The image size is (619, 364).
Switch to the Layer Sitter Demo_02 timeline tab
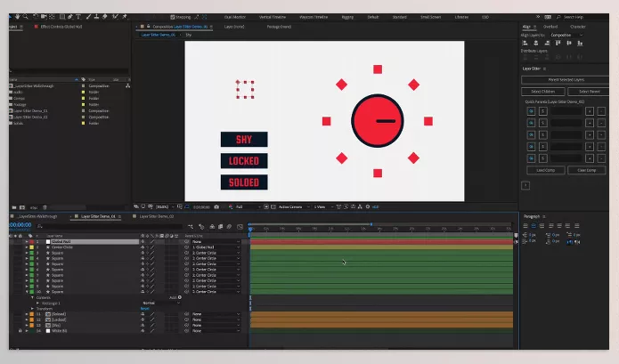point(157,216)
